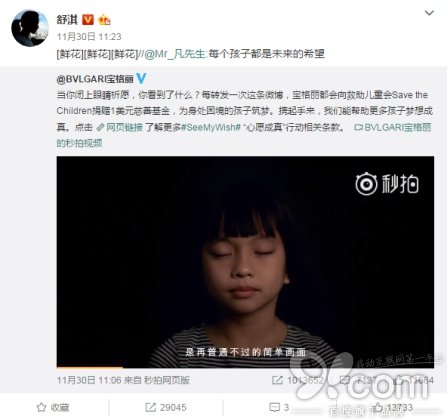
Task: Open the post options chevron menu
Action: [x=429, y=13]
